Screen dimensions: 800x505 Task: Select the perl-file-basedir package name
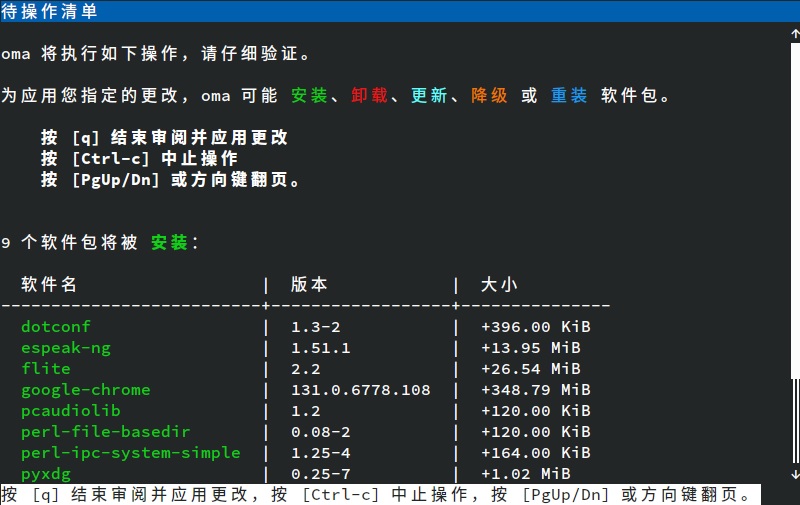click(106, 432)
